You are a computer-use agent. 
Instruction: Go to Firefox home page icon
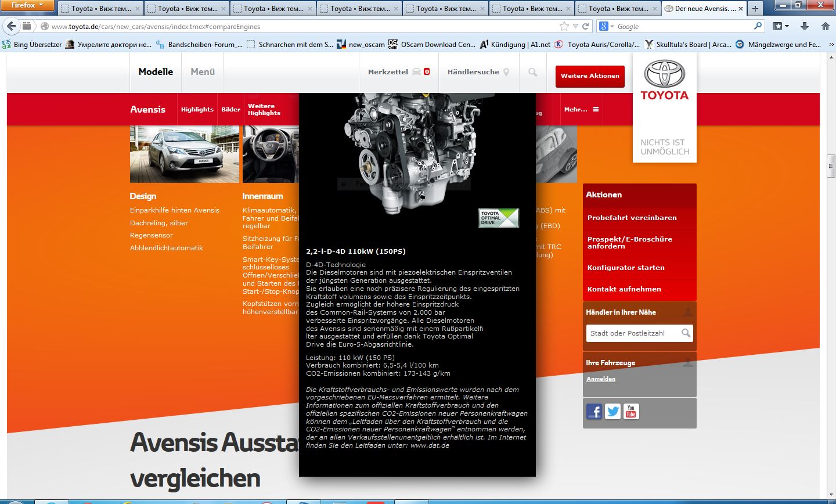pos(825,26)
